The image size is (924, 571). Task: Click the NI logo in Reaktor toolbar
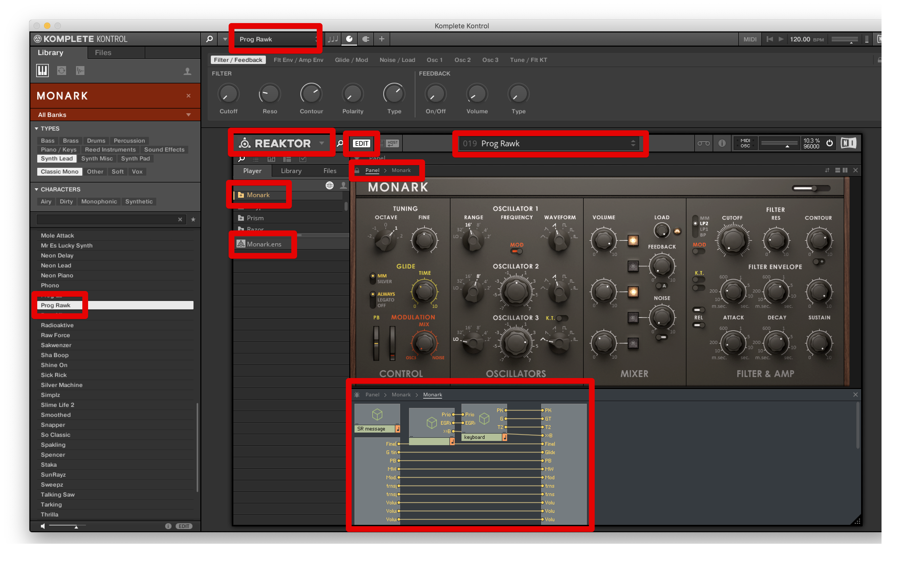tap(848, 143)
